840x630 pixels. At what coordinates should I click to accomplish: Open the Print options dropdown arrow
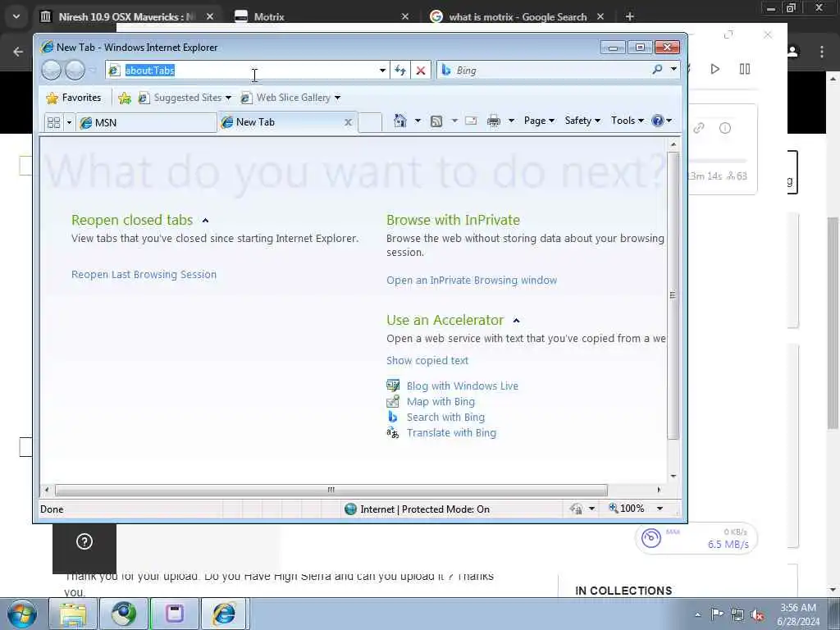pyautogui.click(x=511, y=121)
